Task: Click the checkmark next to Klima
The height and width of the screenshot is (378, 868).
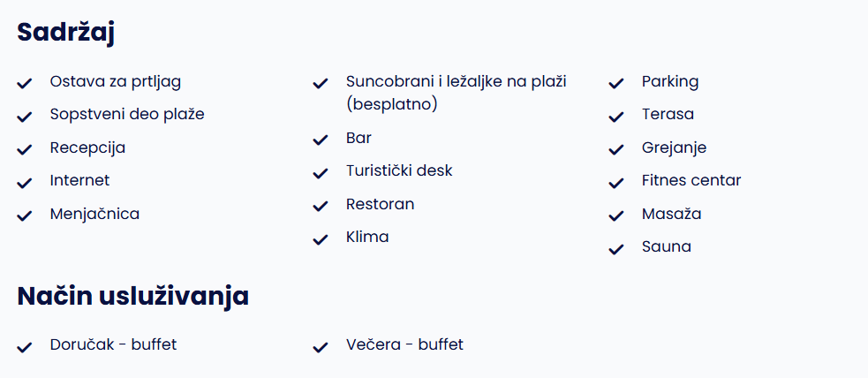Action: click(x=321, y=240)
